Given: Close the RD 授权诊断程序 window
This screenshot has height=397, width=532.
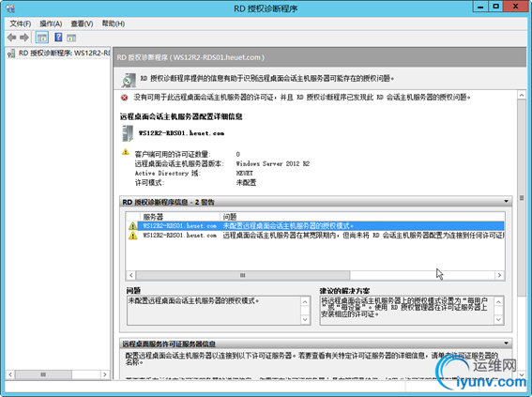Looking at the screenshot, I should pyautogui.click(x=516, y=7).
